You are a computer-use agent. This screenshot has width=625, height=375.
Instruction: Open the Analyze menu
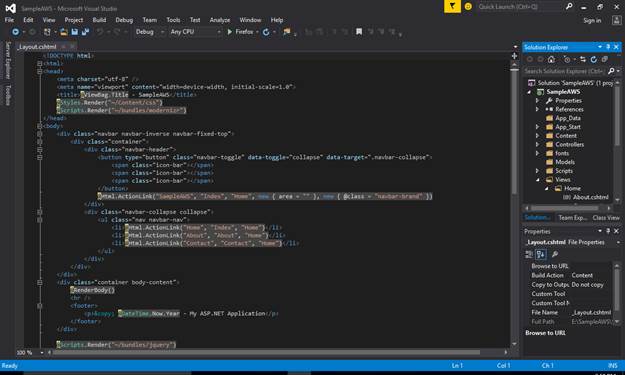coord(220,20)
